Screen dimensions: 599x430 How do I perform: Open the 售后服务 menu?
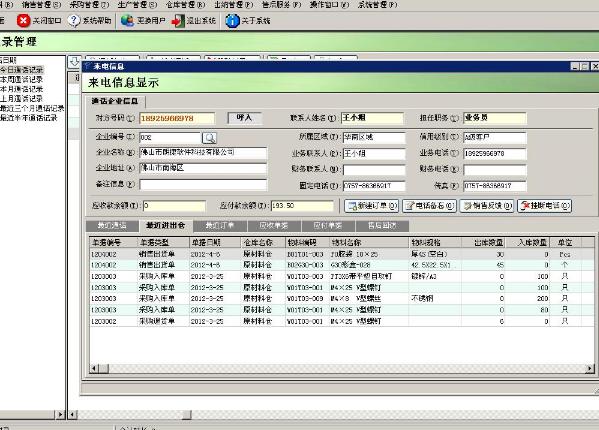click(282, 5)
